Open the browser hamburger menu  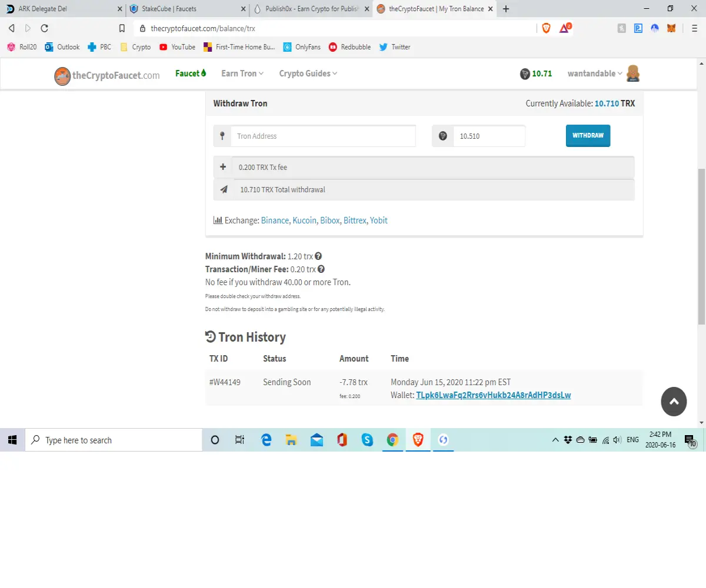tap(694, 28)
